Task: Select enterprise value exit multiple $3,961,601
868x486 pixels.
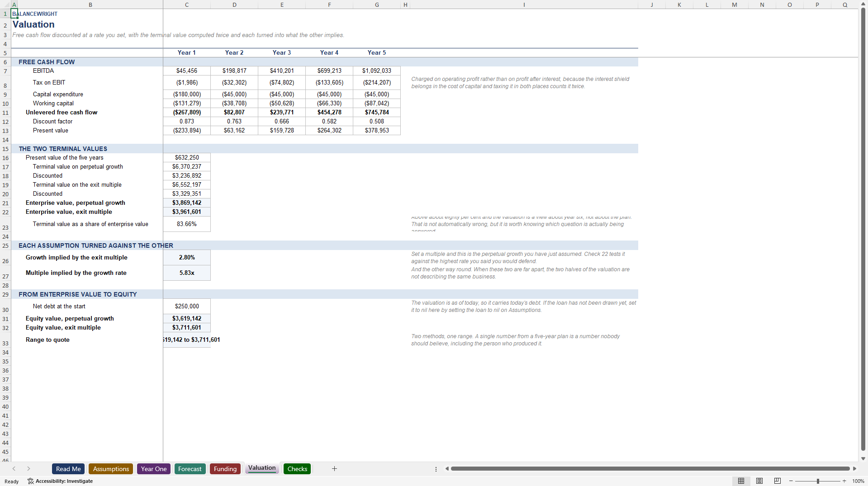Action: click(187, 212)
